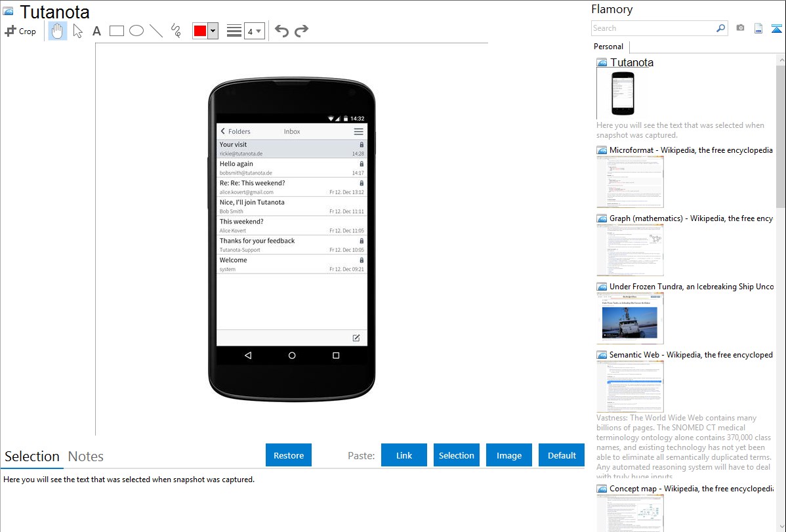Image resolution: width=786 pixels, height=532 pixels.
Task: Open the Graph (mathematics) snapshot thumbnail
Action: tap(630, 250)
